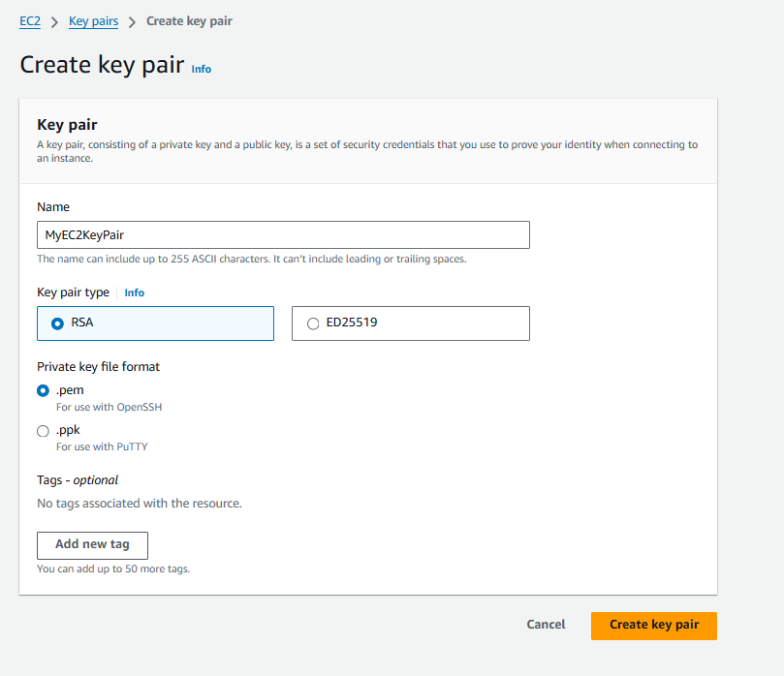Viewport: 784px width, 676px height.
Task: Cancel the key pair creation
Action: tap(546, 625)
